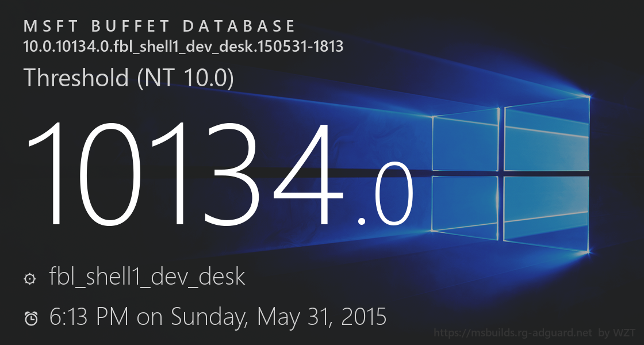644x345 pixels.
Task: Click the alarm clock icon beside the time
Action: pyautogui.click(x=31, y=317)
